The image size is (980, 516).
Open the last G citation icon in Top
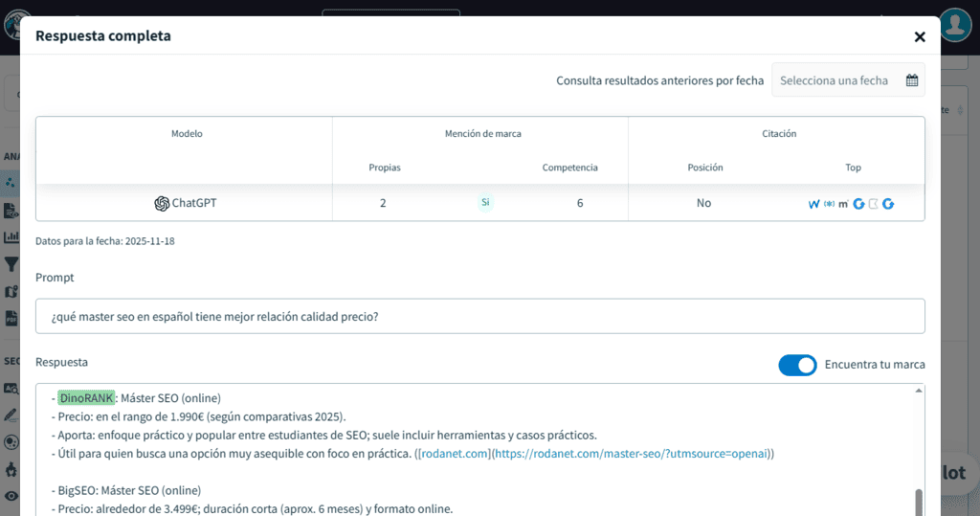(x=888, y=204)
